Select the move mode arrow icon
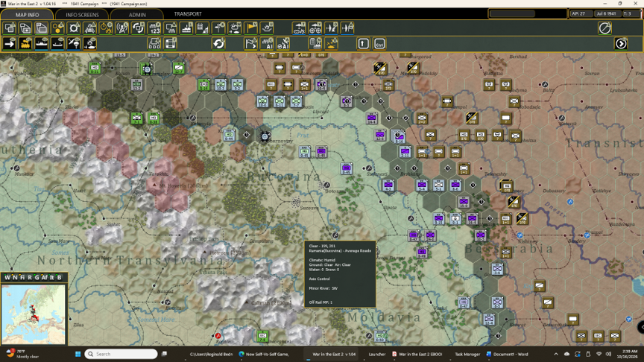 [10, 43]
